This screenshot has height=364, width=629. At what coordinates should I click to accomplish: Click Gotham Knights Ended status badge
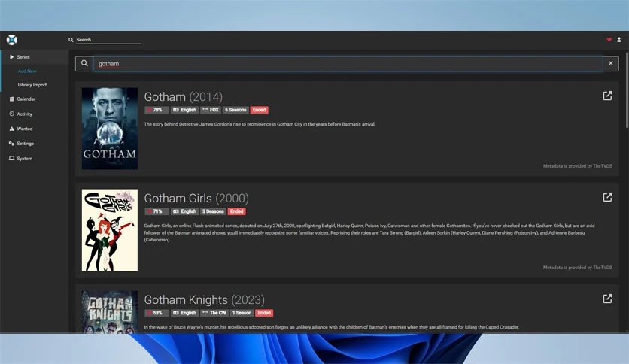264,313
